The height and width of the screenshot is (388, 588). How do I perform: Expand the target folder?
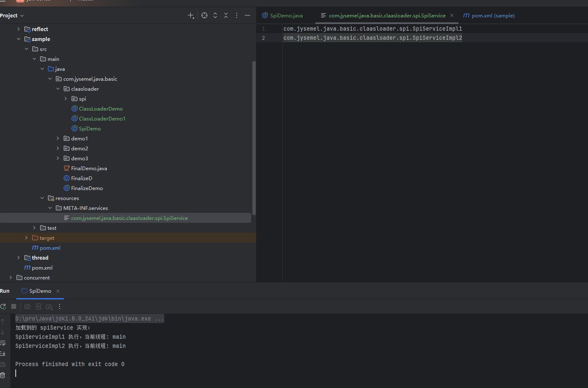pyautogui.click(x=26, y=238)
